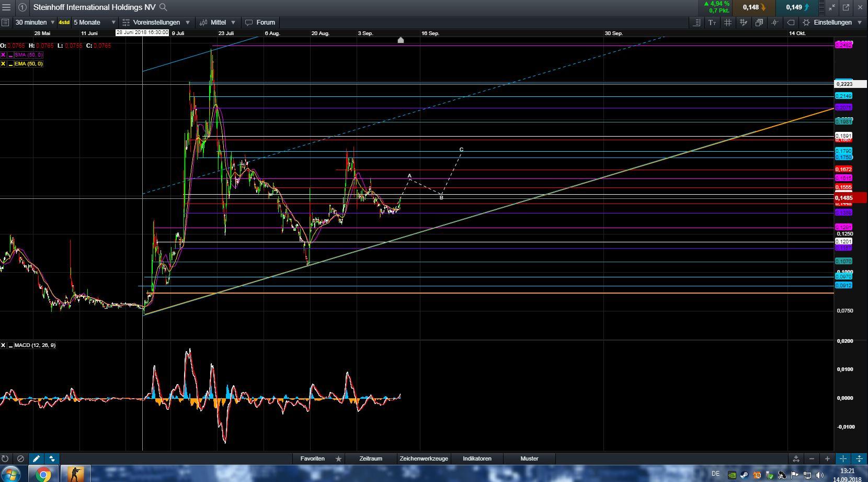Open the hamburger main menu
Image resolution: width=868 pixels, height=482 pixels.
(6, 7)
